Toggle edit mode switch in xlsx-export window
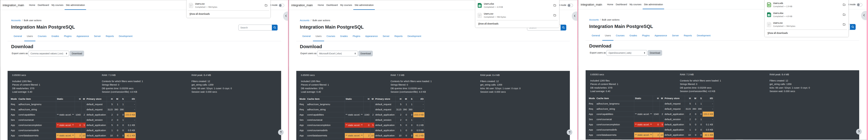This screenshot has height=140, width=868. (570, 5)
